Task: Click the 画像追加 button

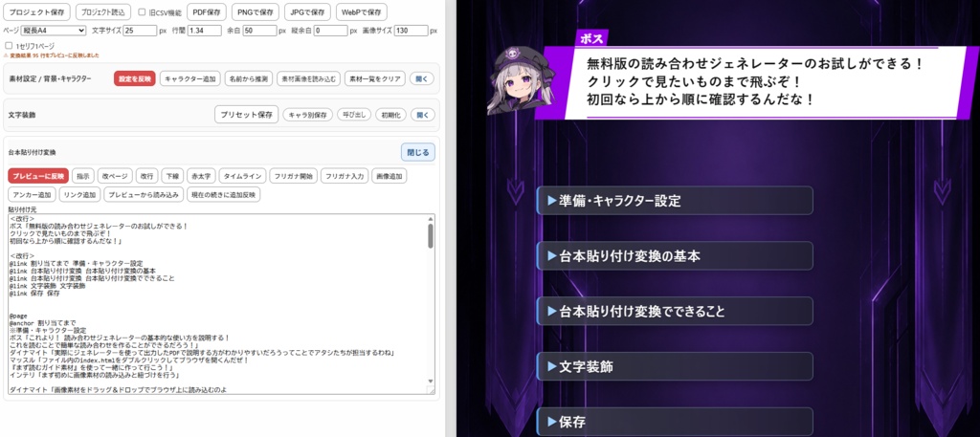Action: [x=389, y=176]
